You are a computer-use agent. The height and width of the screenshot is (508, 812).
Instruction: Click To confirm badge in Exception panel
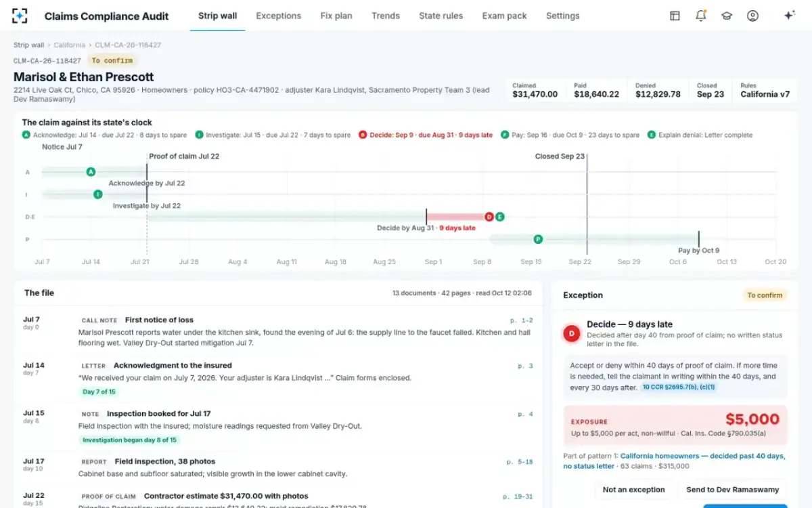(x=765, y=295)
